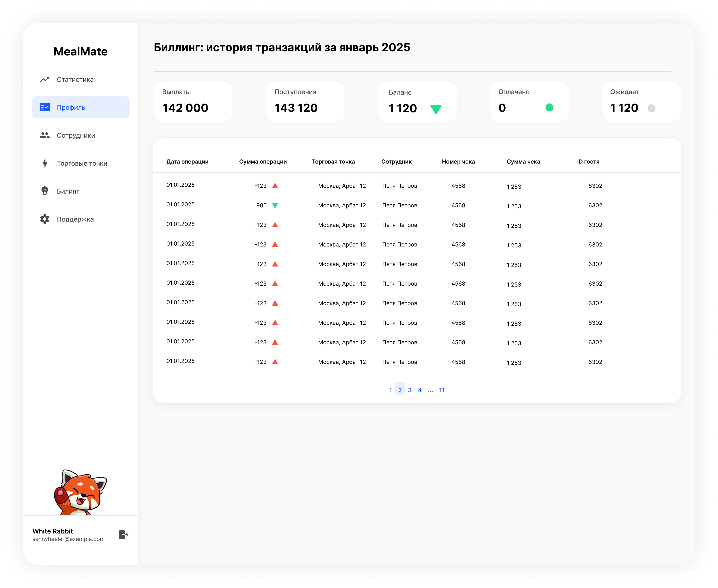Open page 1 in pagination
This screenshot has width=718, height=588.
tap(390, 390)
